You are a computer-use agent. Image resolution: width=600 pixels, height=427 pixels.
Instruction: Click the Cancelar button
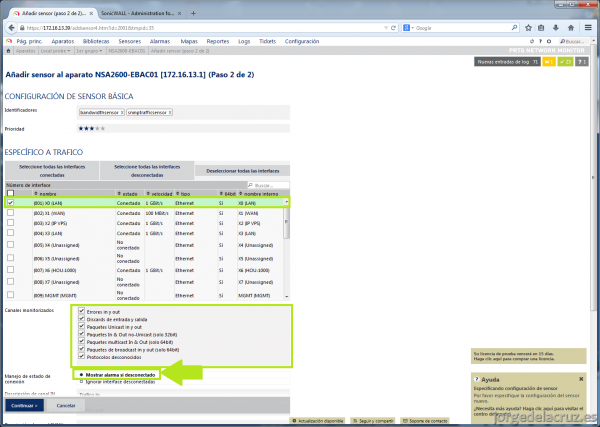coord(66,405)
